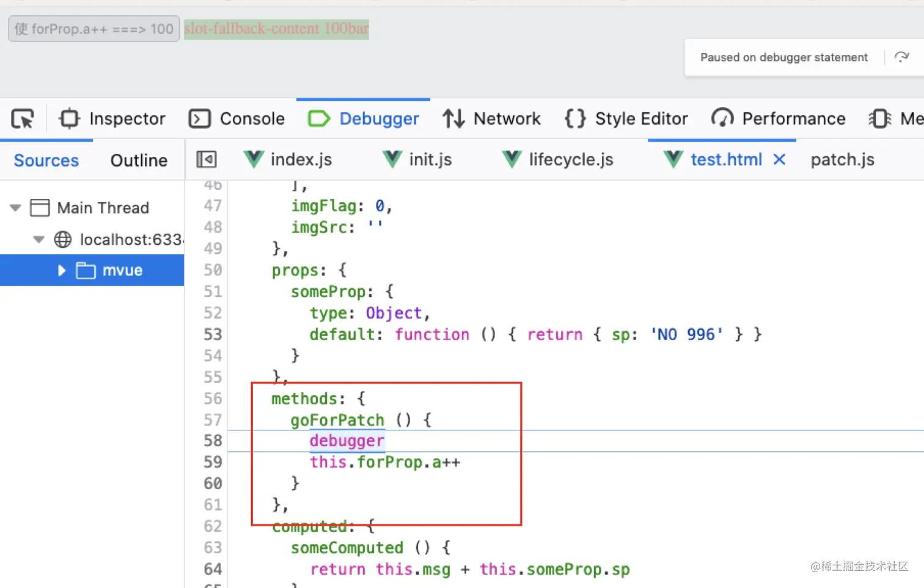Image resolution: width=924 pixels, height=588 pixels.
Task: Switch to the Console panel
Action: pyautogui.click(x=237, y=118)
